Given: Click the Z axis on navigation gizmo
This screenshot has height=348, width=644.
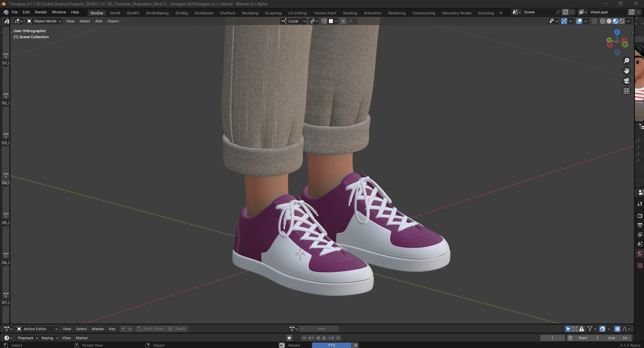Looking at the screenshot, I should [617, 32].
